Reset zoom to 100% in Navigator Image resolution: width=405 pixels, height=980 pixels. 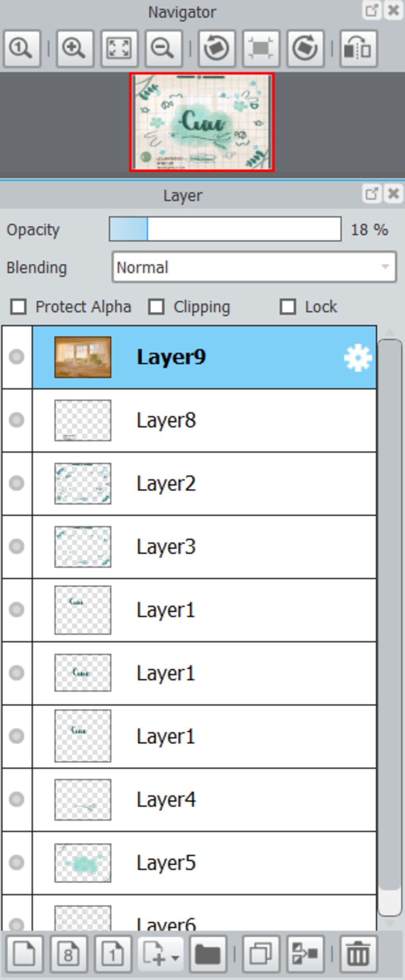(22, 49)
